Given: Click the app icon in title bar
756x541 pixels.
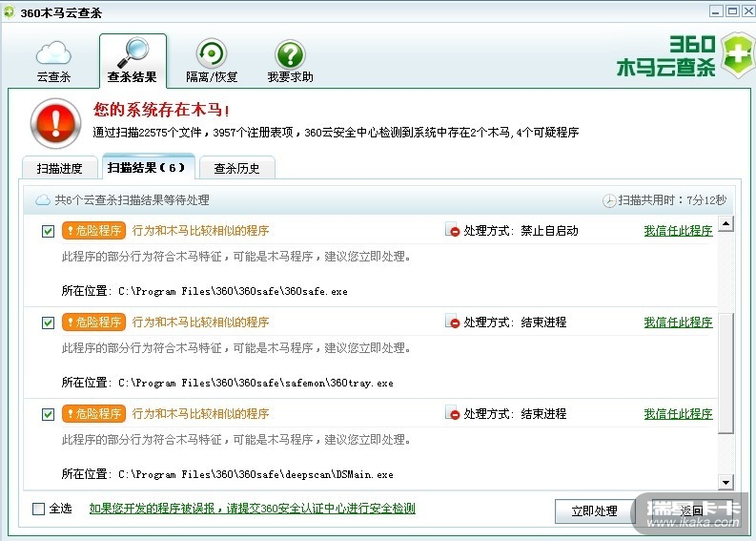Looking at the screenshot, I should (x=10, y=12).
